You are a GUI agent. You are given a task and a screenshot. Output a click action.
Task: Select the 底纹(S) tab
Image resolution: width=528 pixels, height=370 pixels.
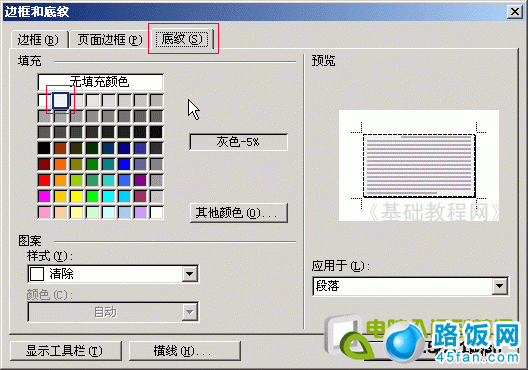(x=182, y=39)
